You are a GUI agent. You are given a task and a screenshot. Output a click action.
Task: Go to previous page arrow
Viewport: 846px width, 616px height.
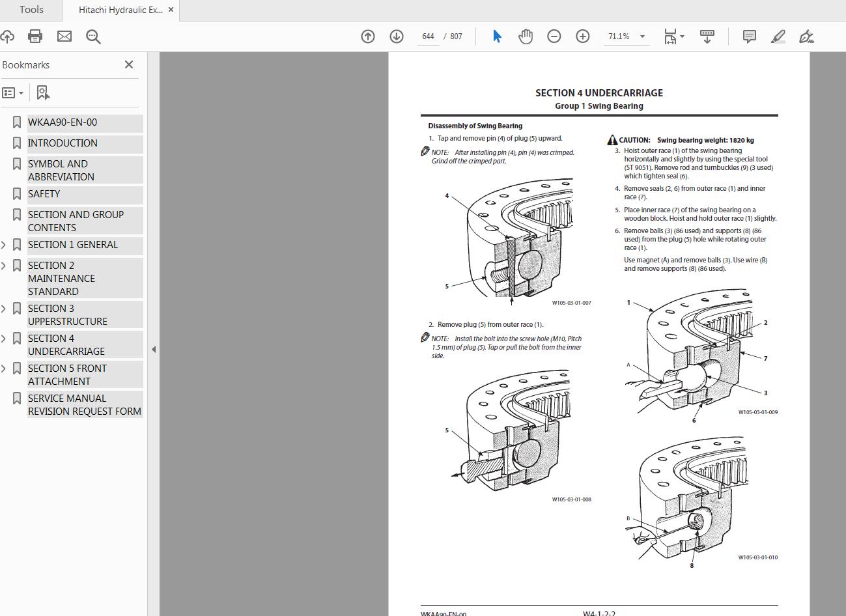tap(368, 36)
